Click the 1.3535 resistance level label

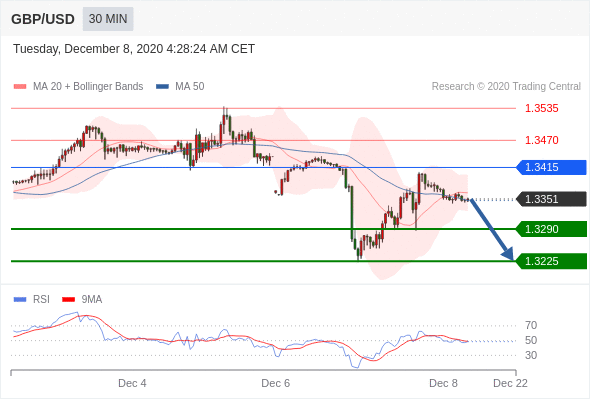541,108
